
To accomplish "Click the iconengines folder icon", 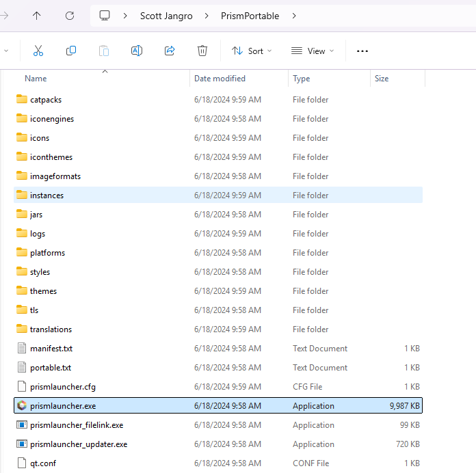I will 22,118.
